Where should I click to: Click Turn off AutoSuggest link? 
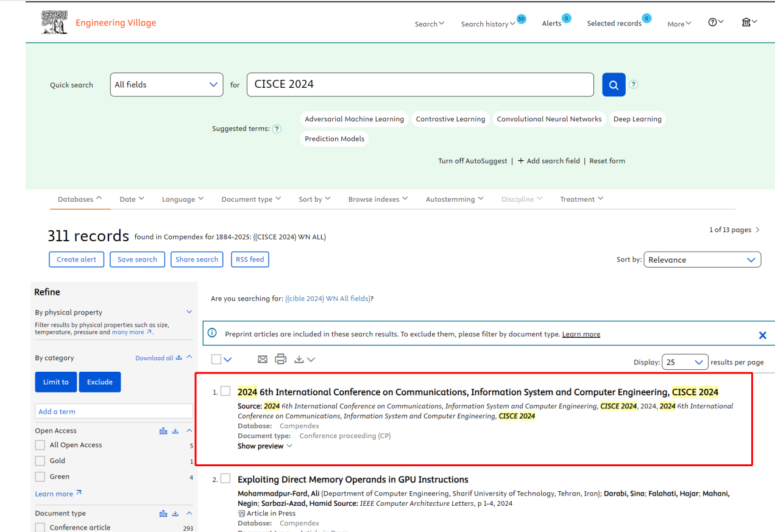[473, 161]
